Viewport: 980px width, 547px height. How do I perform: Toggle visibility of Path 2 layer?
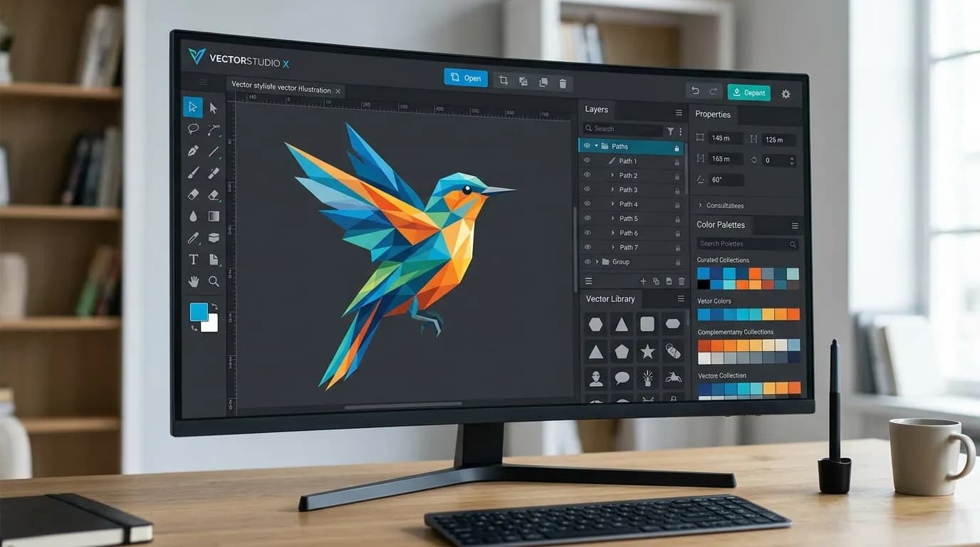point(588,175)
